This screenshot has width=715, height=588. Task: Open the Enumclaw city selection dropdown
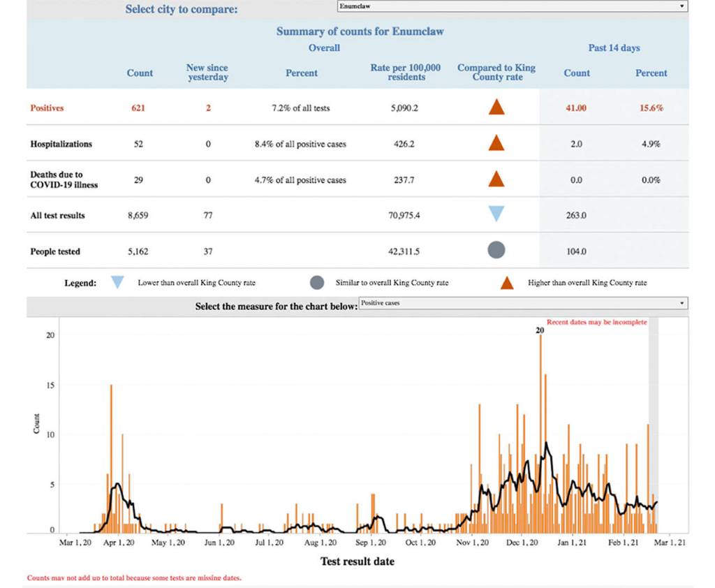[511, 6]
